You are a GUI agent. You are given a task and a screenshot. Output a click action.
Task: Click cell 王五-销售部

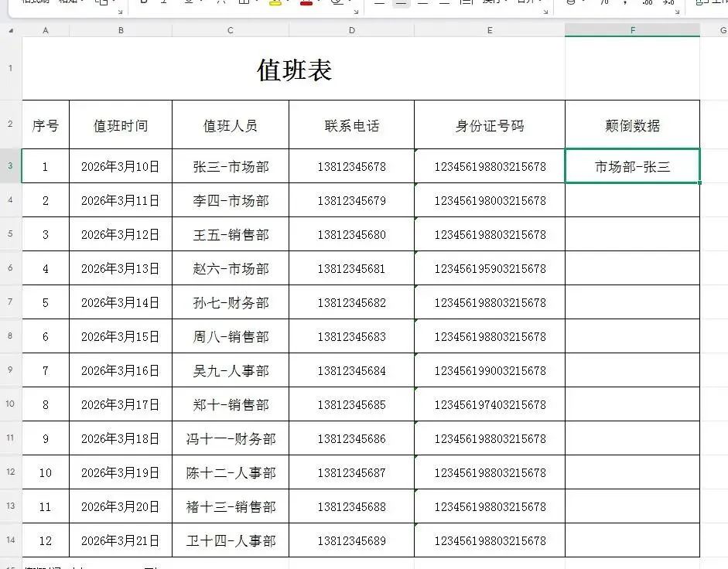pyautogui.click(x=231, y=234)
